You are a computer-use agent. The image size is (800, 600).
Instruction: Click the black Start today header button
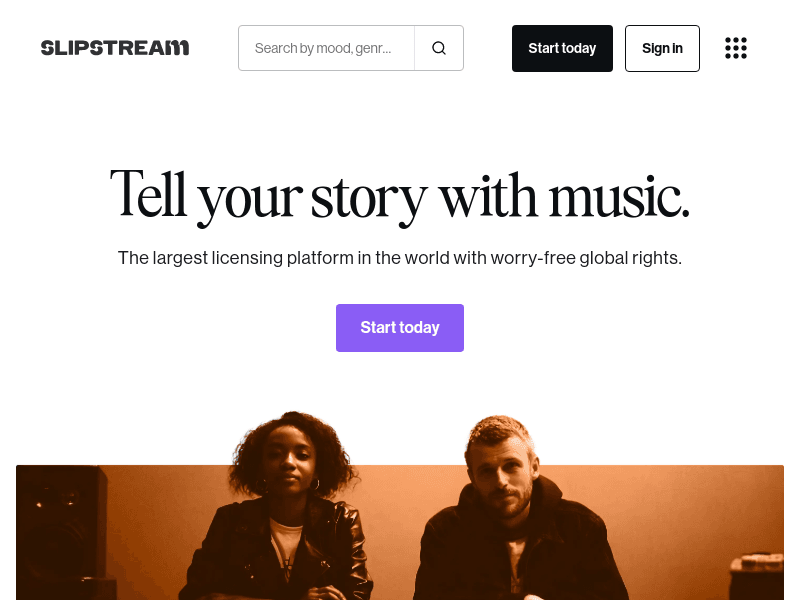tap(562, 48)
